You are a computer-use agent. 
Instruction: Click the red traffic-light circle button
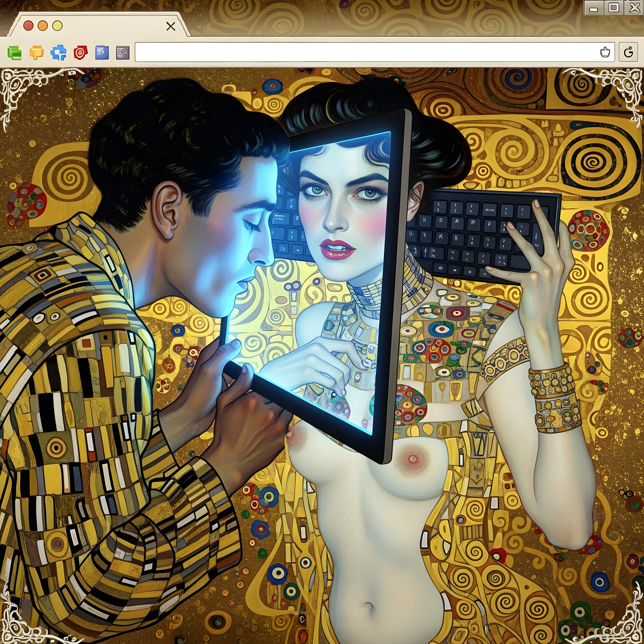(x=28, y=26)
